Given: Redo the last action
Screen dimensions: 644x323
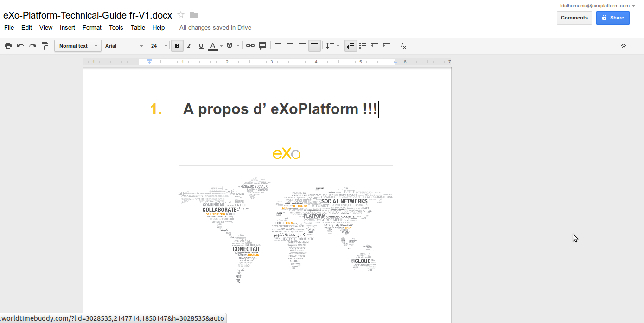Looking at the screenshot, I should [32, 46].
